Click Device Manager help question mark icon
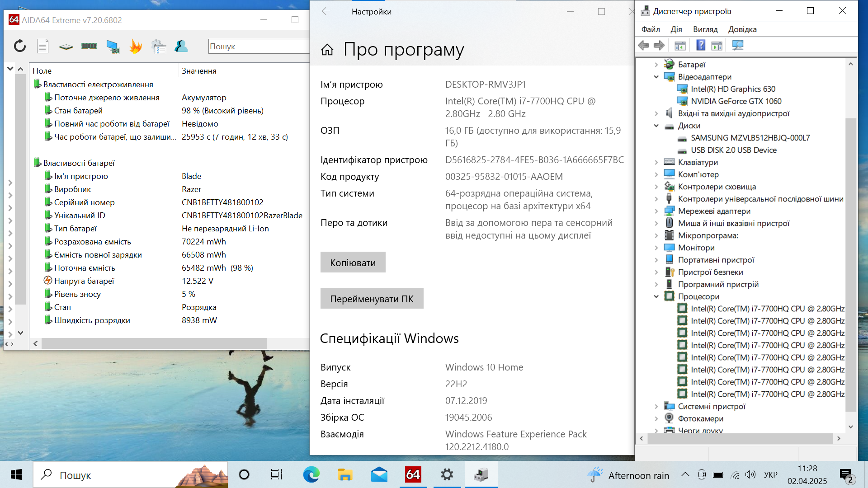Screen dimensions: 868x488 [701, 45]
